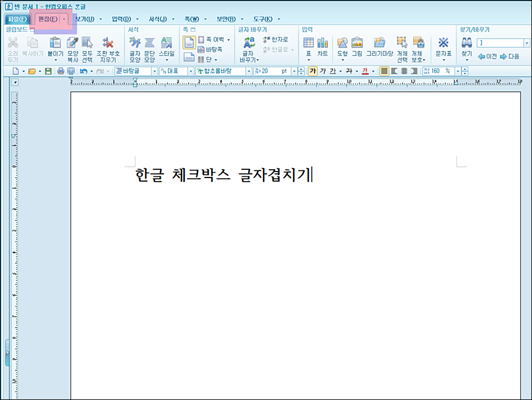Click the print preview icon
The height and width of the screenshot is (400, 532).
click(x=71, y=71)
